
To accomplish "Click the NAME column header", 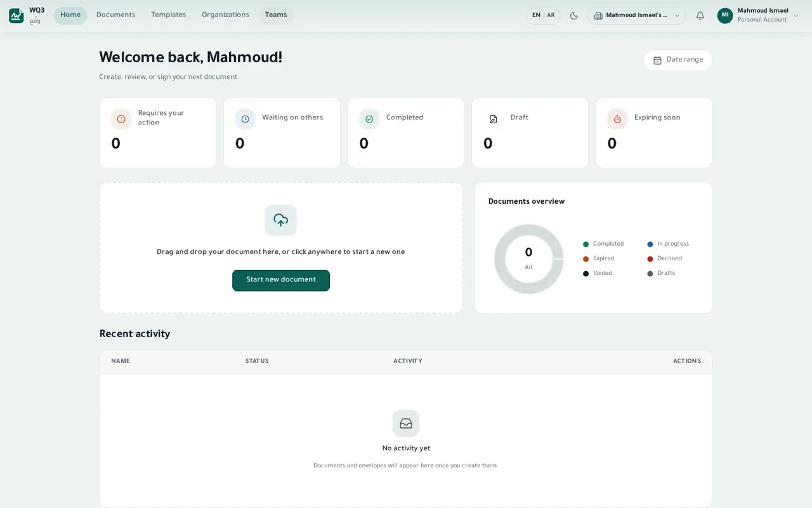I will (121, 361).
